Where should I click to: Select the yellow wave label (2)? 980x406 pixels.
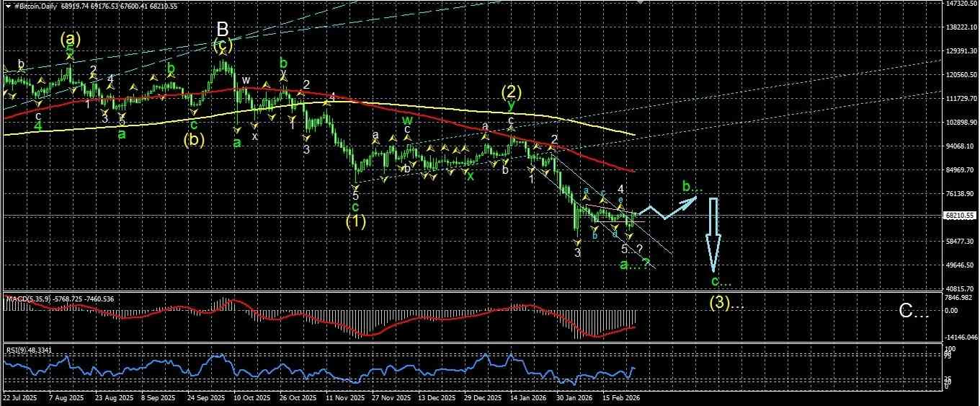click(x=512, y=92)
